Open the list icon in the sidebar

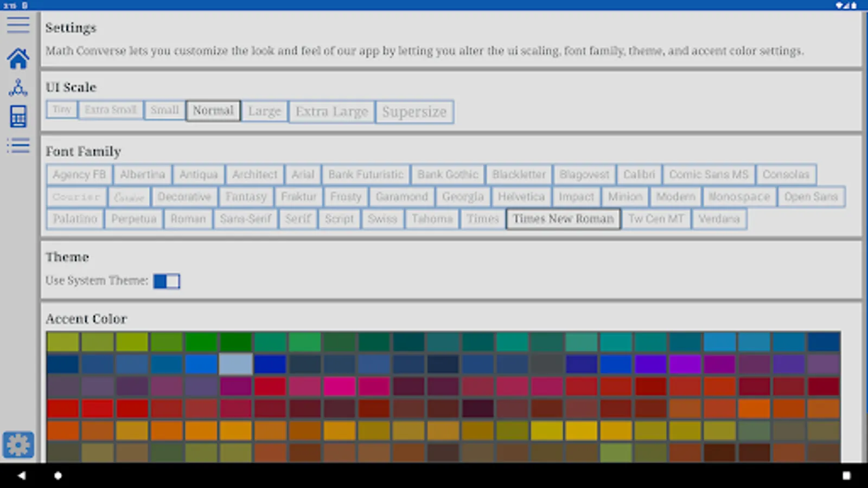18,145
